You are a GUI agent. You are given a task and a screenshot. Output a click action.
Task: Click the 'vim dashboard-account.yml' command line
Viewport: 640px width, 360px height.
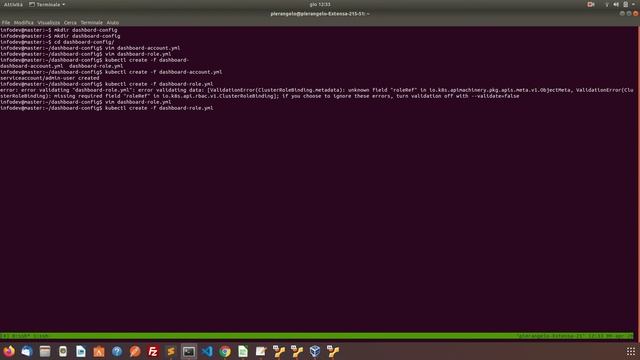pyautogui.click(x=90, y=48)
